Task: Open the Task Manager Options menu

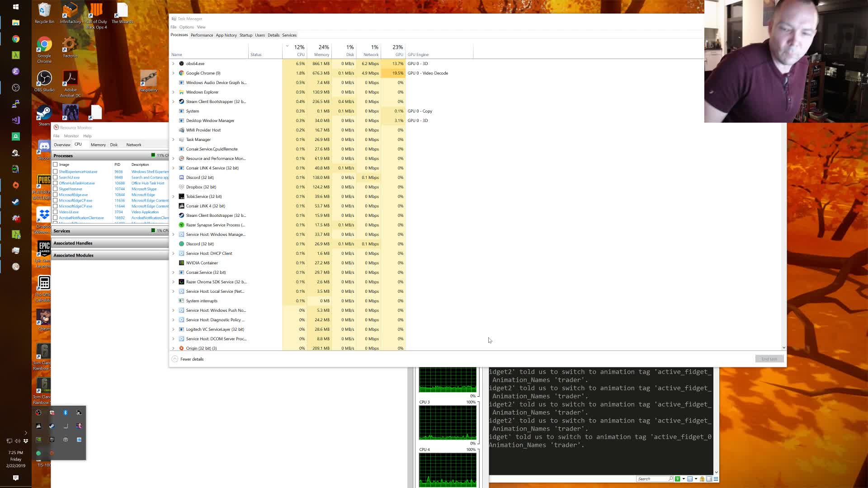Action: [186, 27]
